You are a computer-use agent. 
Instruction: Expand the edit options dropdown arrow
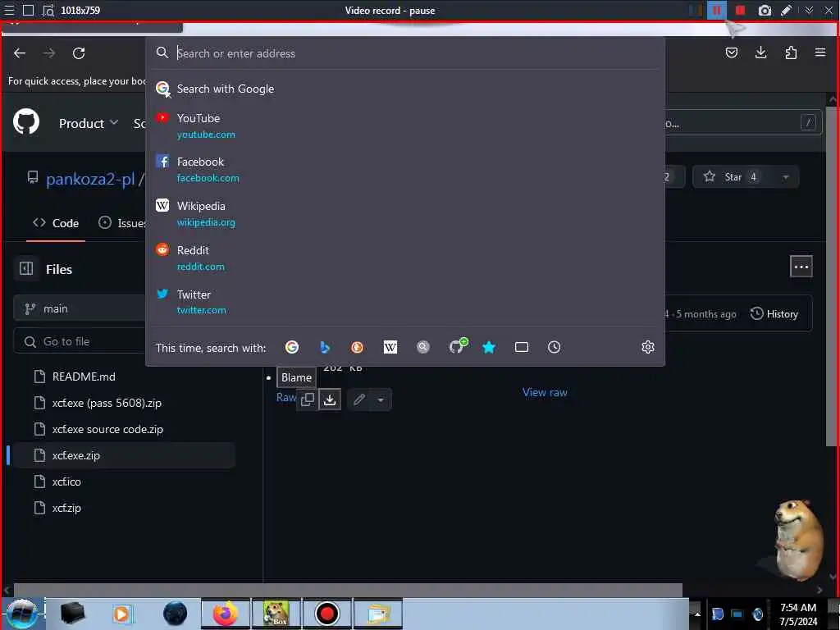pyautogui.click(x=381, y=399)
